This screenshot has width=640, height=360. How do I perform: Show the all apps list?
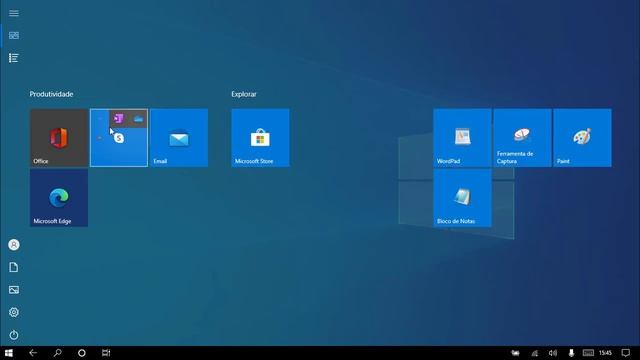pyautogui.click(x=13, y=58)
